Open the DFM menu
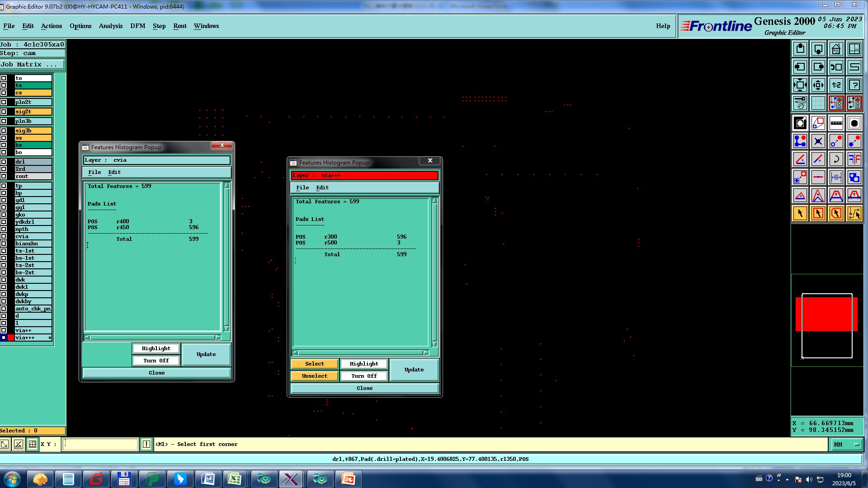This screenshot has width=868, height=488. click(x=137, y=26)
